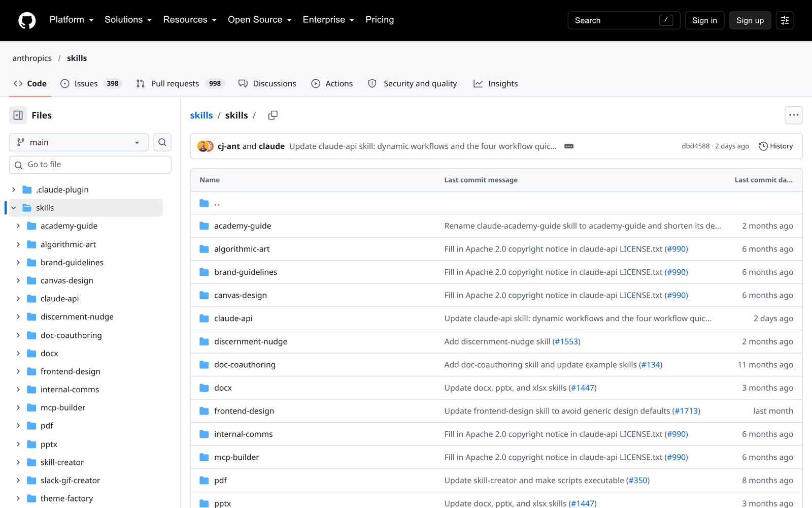Switch to the Issues tab
This screenshot has height=508, width=812.
[91, 83]
